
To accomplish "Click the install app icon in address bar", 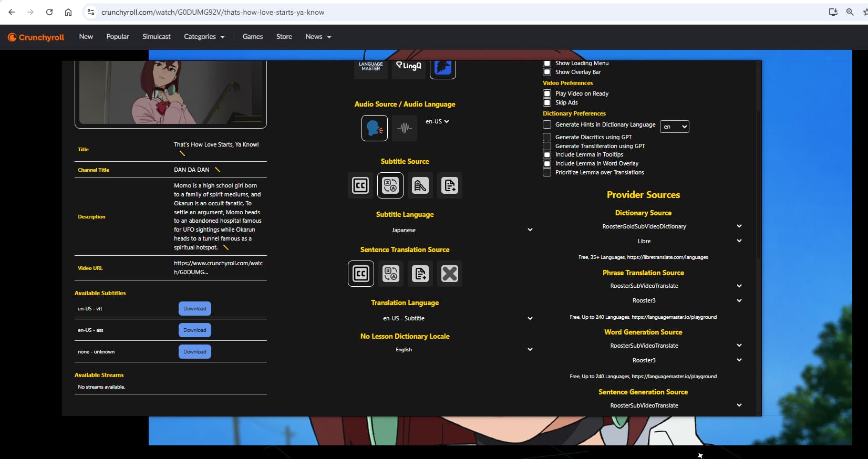I will (833, 12).
